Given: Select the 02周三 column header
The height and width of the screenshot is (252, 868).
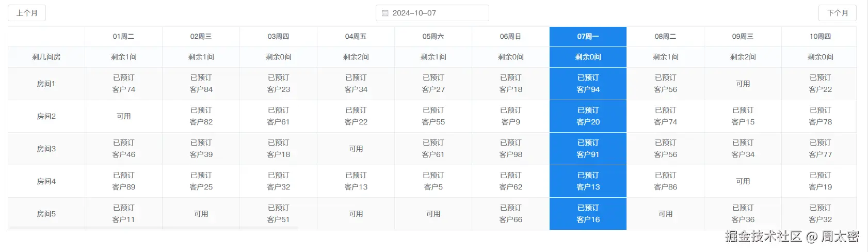Looking at the screenshot, I should point(201,37).
